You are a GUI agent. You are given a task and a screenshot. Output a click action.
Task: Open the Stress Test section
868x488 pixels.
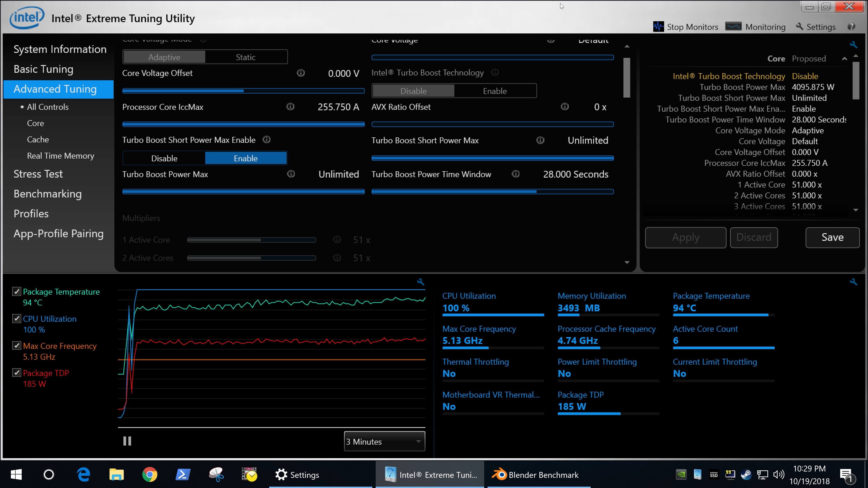pyautogui.click(x=38, y=174)
